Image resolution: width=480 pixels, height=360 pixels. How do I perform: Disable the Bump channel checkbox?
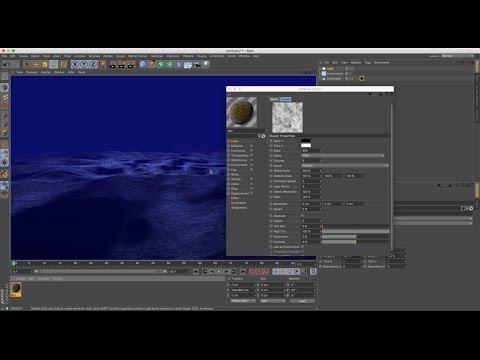click(251, 174)
